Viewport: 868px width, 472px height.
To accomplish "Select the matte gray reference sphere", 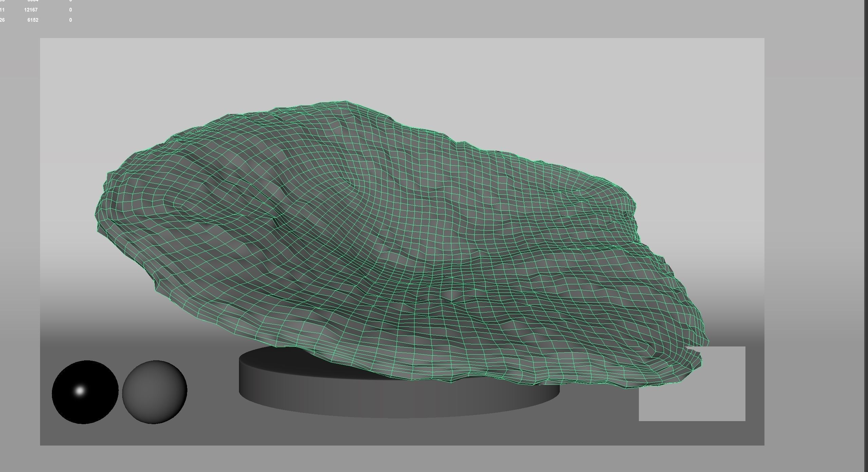I will (154, 392).
